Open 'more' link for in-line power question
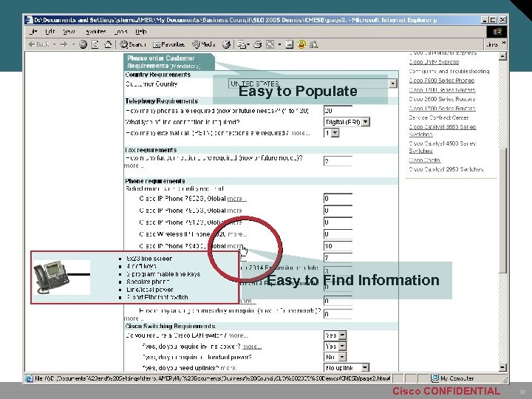 [252, 347]
